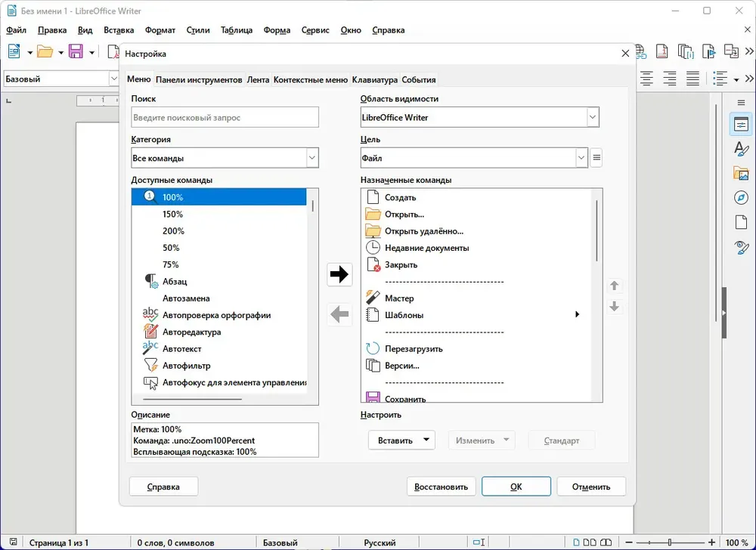Screen dimensions: 756x550
Task: Open the sidebar Style Inspector icon
Action: coord(741,248)
